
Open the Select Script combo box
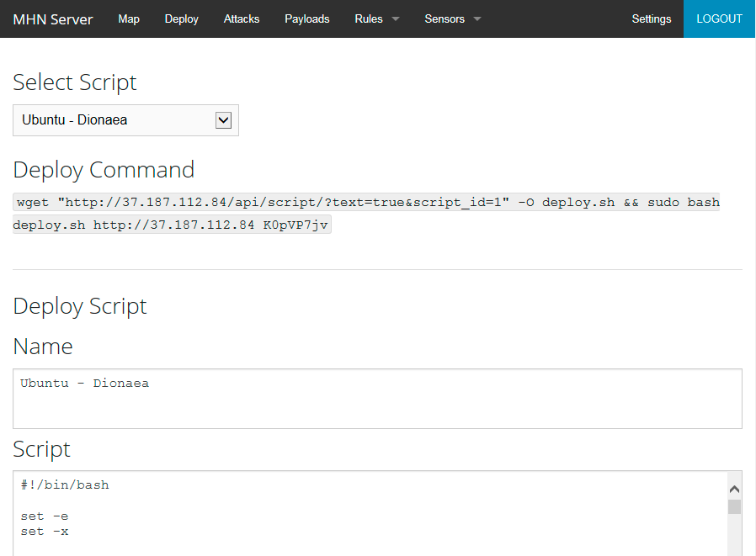[x=125, y=120]
